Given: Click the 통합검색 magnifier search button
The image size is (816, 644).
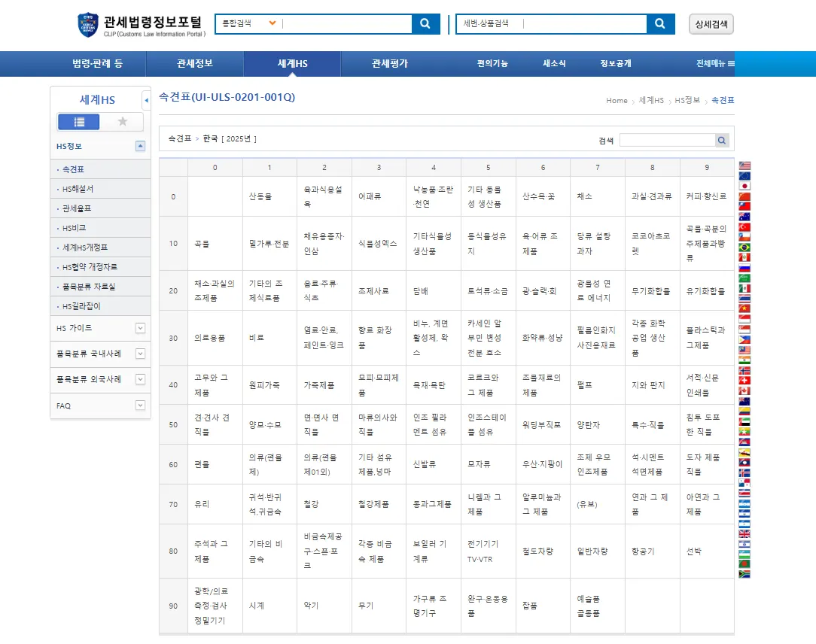Looking at the screenshot, I should [x=425, y=23].
